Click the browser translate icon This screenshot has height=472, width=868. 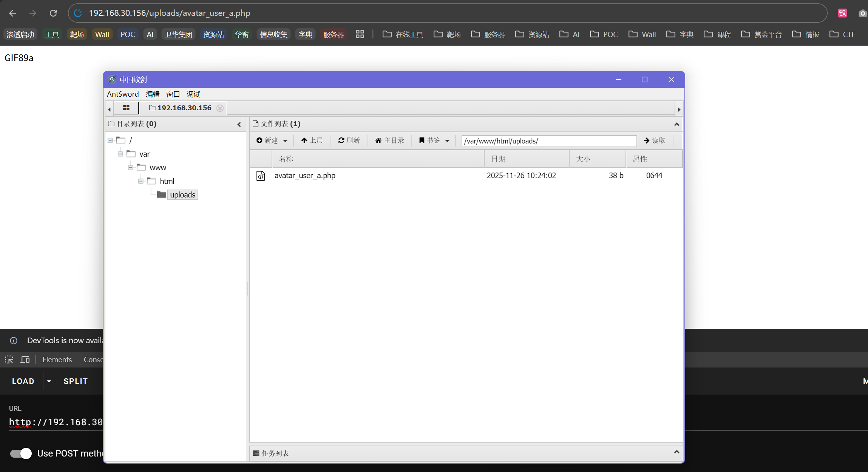coord(842,13)
